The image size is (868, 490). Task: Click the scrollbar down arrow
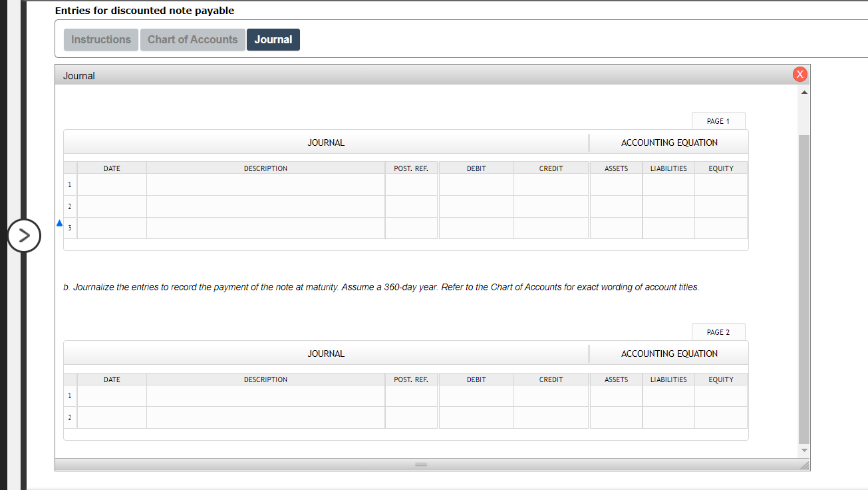coord(803,449)
